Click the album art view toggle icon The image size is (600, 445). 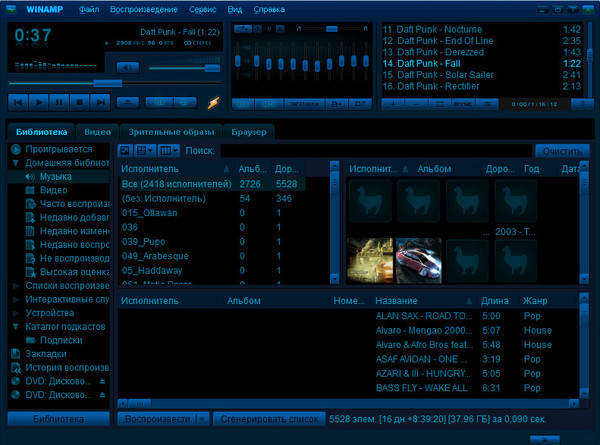125,151
